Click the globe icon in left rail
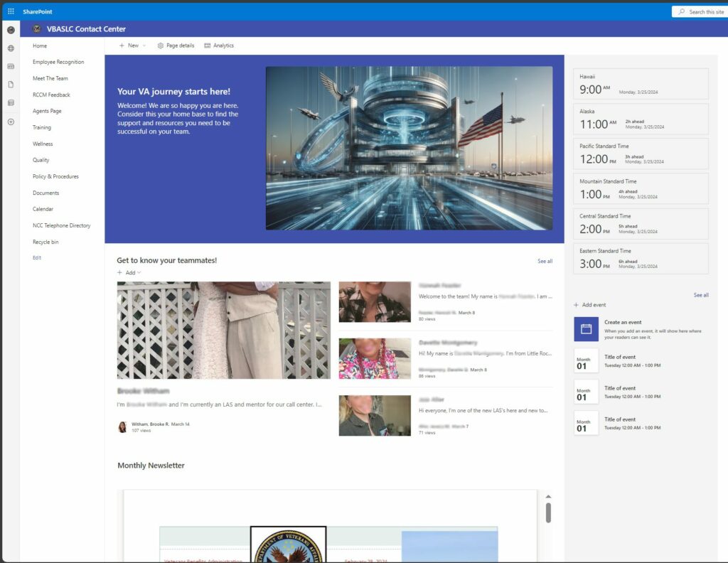The image size is (728, 563). [11, 48]
